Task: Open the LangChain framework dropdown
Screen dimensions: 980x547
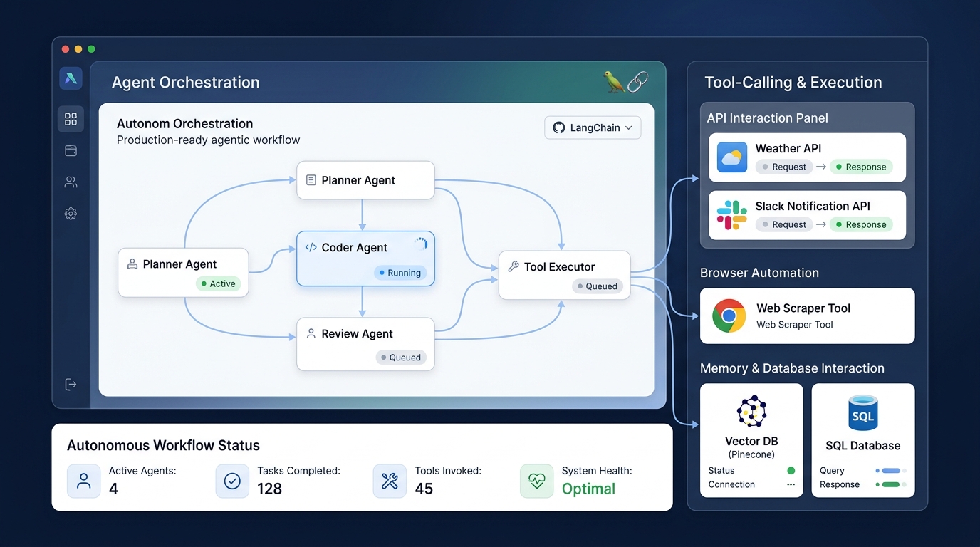Action: point(593,127)
